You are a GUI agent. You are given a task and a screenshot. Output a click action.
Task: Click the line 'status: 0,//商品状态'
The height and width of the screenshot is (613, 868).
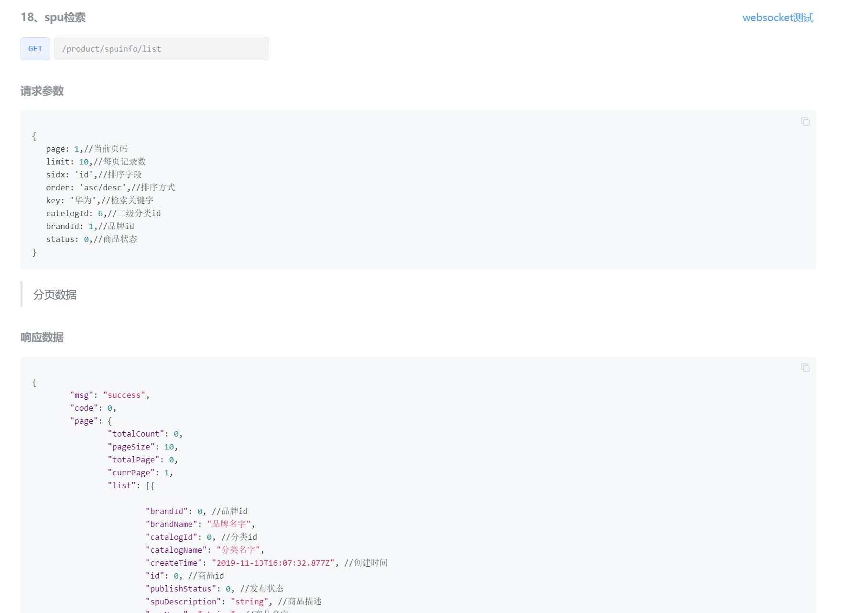click(x=92, y=239)
